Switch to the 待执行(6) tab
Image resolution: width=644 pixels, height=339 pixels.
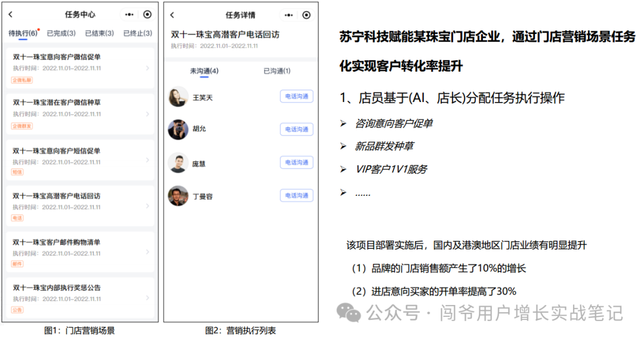click(23, 33)
